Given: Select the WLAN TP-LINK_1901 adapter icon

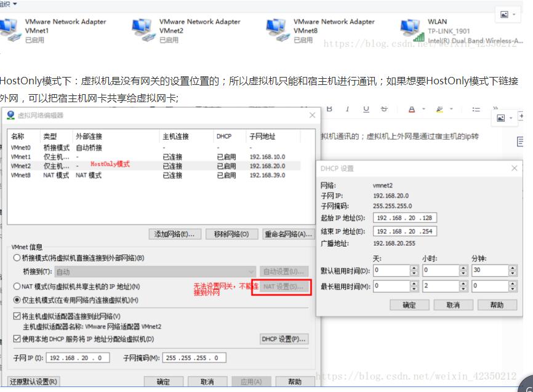Looking at the screenshot, I should pyautogui.click(x=412, y=31).
